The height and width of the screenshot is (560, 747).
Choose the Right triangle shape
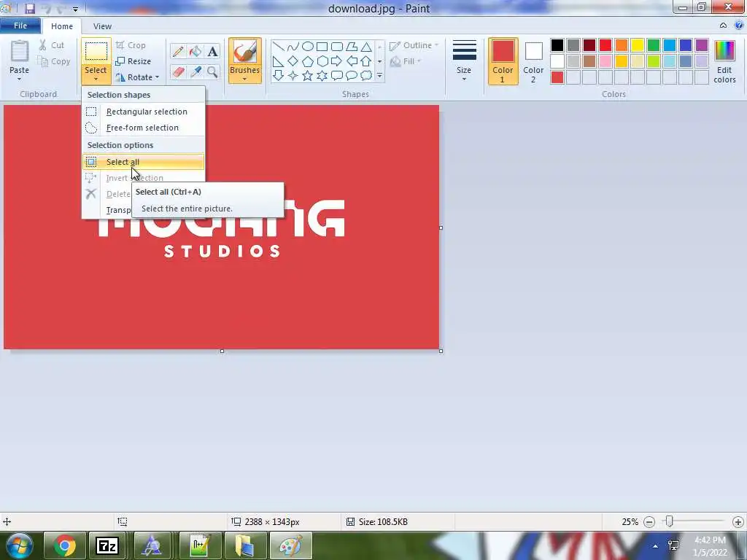pos(278,61)
